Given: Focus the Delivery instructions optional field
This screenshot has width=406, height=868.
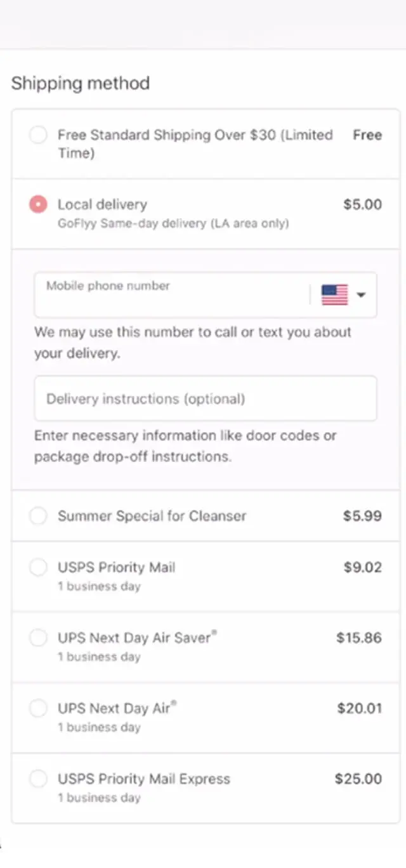Looking at the screenshot, I should pos(205,398).
